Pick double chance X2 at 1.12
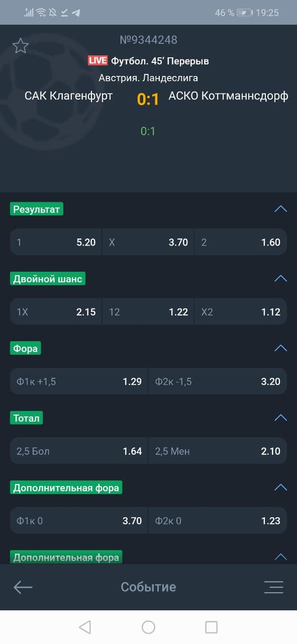Image resolution: width=297 pixels, height=644 pixels. click(241, 311)
